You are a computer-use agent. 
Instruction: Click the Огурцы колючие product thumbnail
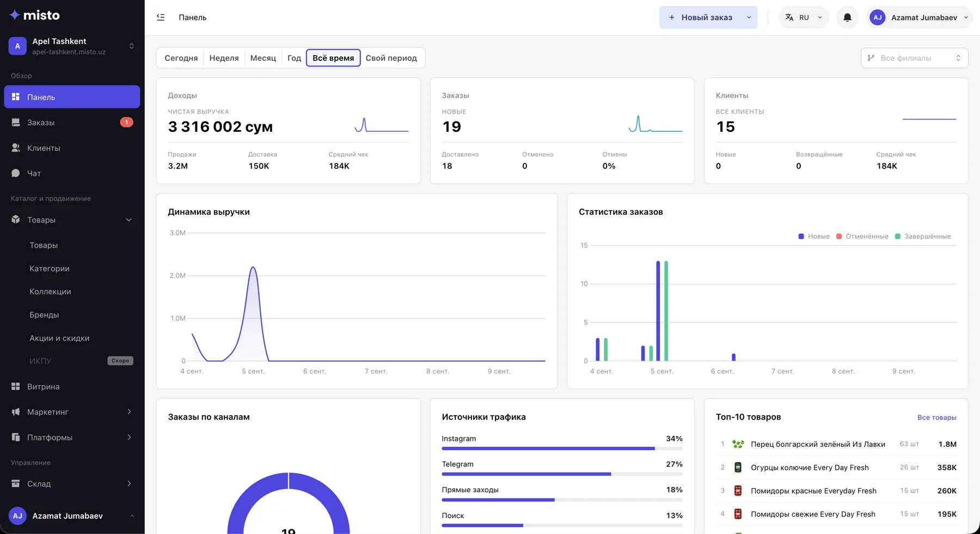[x=738, y=468]
